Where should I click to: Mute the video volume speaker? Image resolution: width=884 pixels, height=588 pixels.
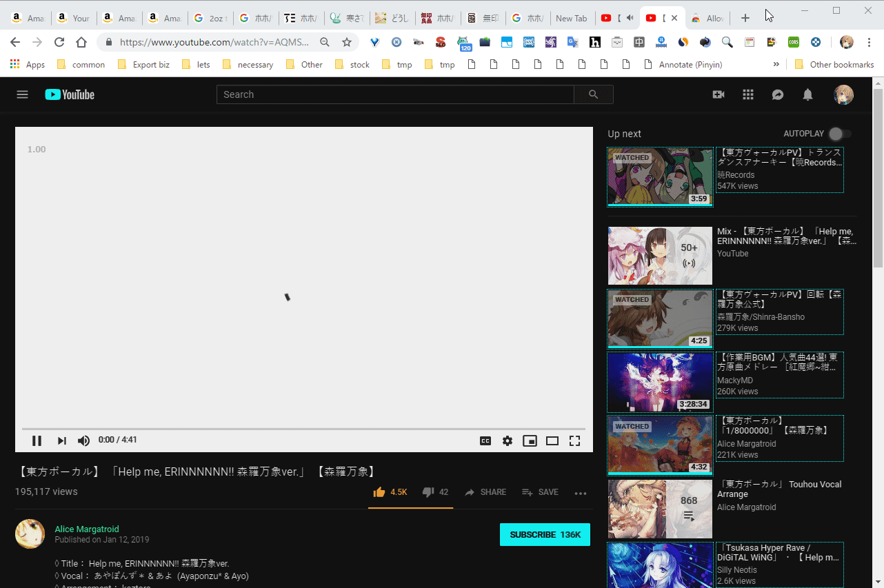tap(83, 441)
